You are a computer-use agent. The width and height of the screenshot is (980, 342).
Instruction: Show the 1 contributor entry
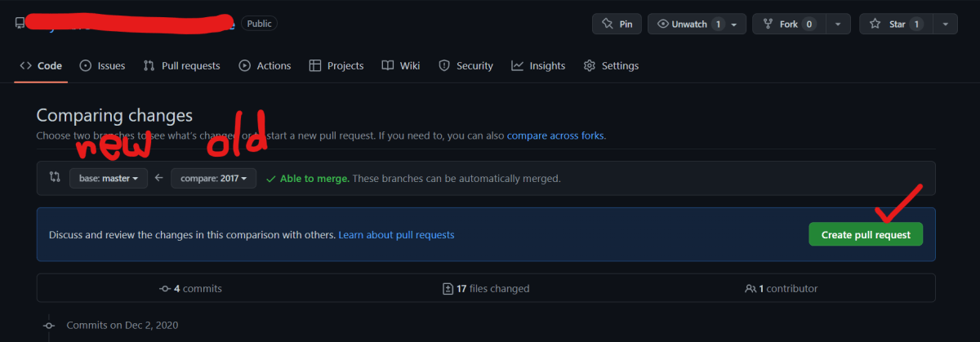[781, 288]
